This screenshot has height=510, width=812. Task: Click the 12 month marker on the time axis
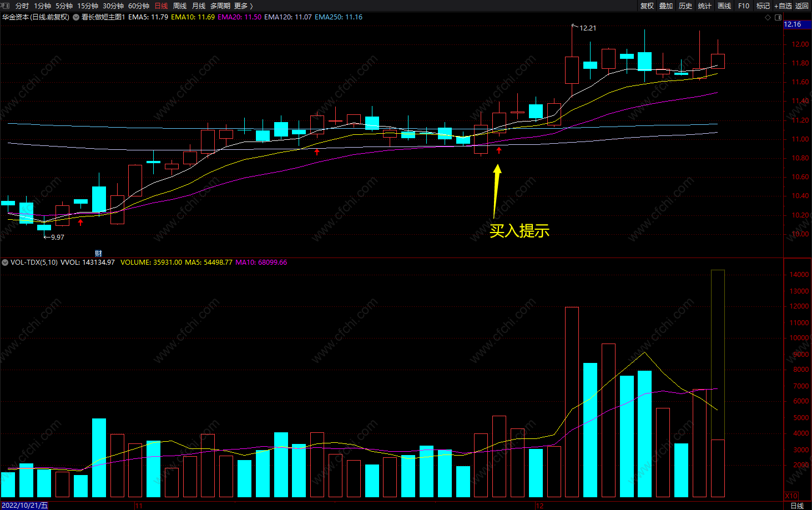(x=539, y=506)
